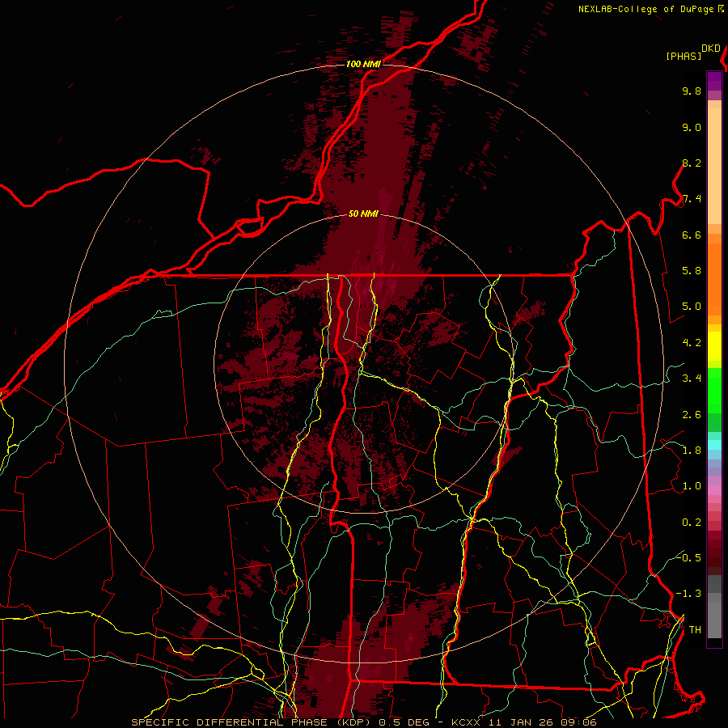Click the 7.4 scale value
Screen dimensions: 728x728
point(692,199)
